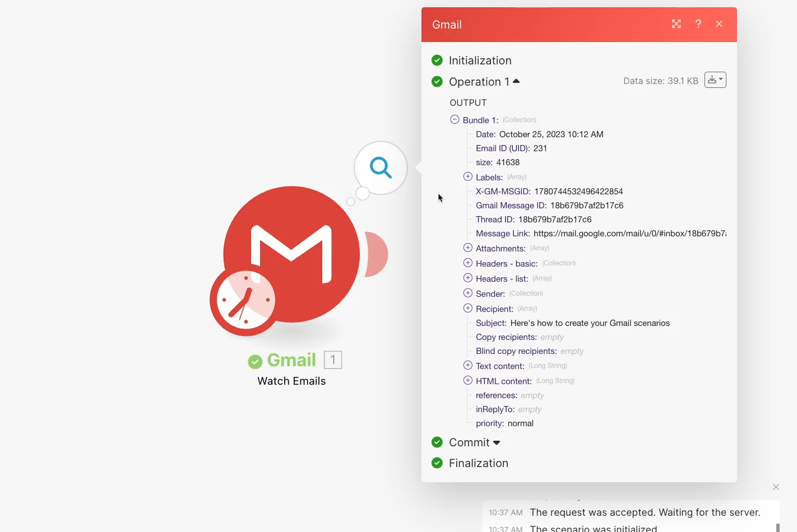
Task: Click the Copy recipients empty value
Action: pos(552,337)
